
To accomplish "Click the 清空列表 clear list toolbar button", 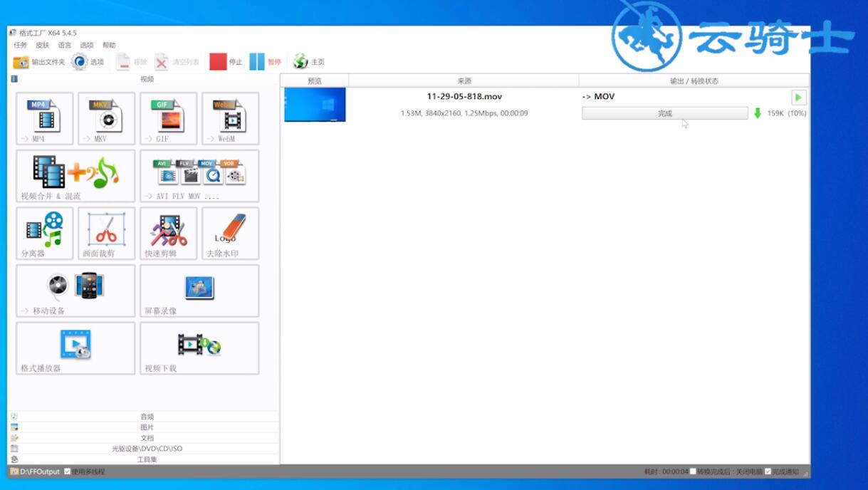I will coord(177,62).
